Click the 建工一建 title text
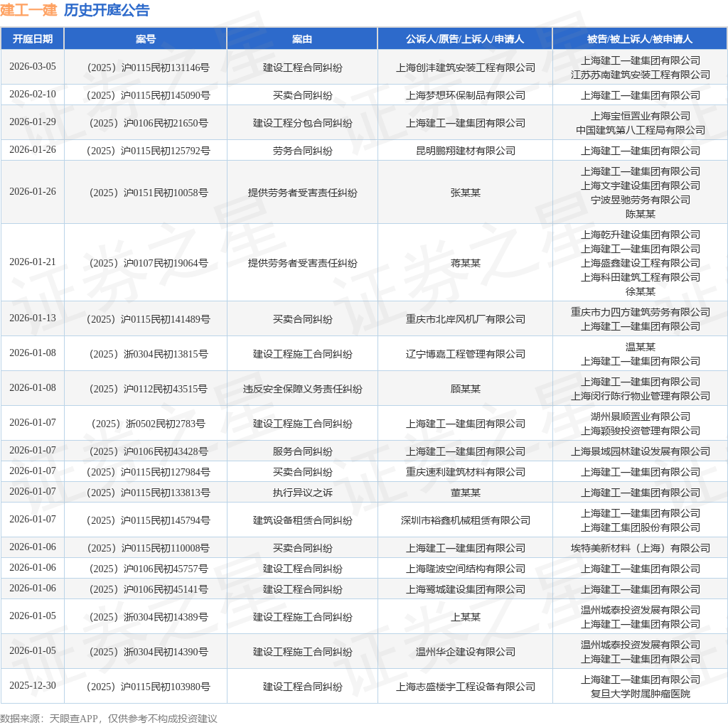The image size is (728, 725). click(x=28, y=10)
